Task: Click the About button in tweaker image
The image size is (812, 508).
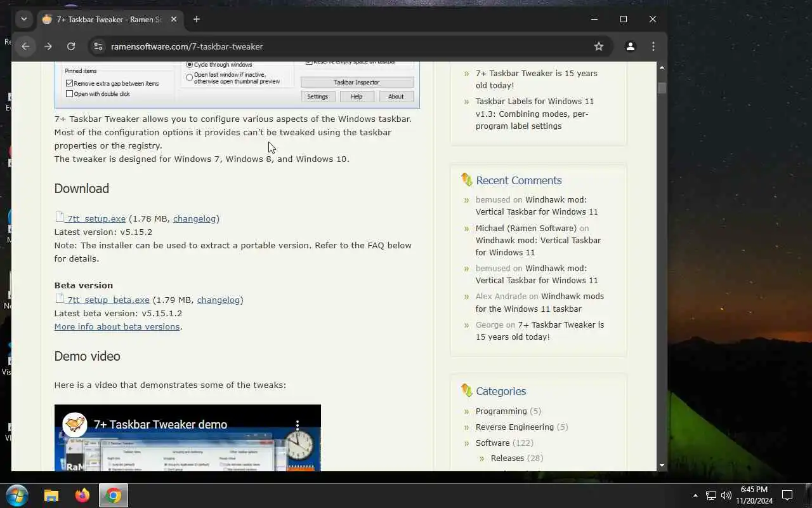Action: coord(396,97)
